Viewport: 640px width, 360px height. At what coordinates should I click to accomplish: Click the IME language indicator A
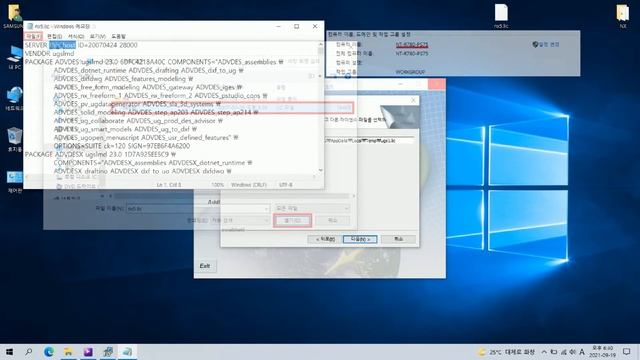click(x=582, y=352)
